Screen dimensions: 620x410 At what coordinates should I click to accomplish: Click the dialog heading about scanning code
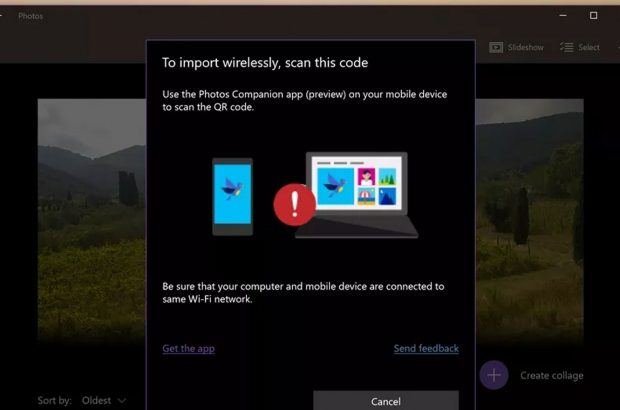[265, 63]
